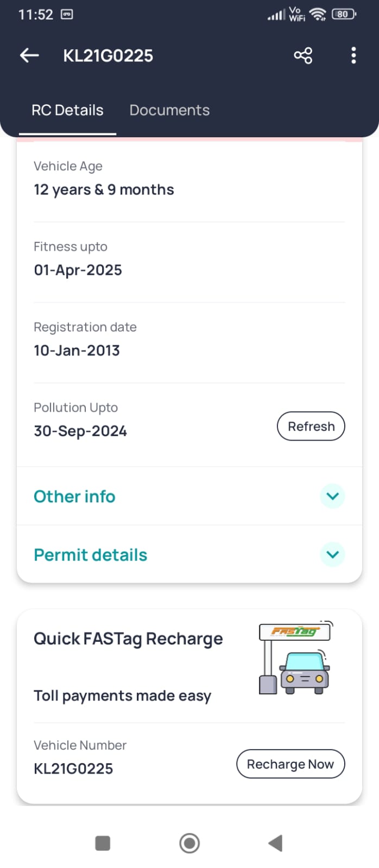Tap the WiFi status icon
Image resolution: width=379 pixels, height=868 pixels.
tap(317, 14)
